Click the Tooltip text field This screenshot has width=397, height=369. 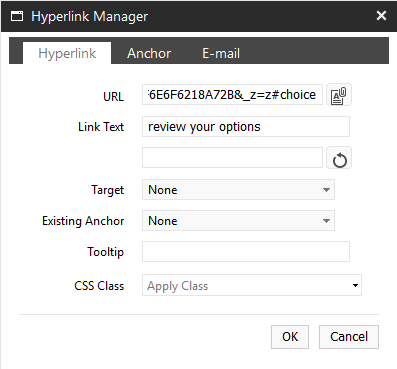(x=246, y=252)
